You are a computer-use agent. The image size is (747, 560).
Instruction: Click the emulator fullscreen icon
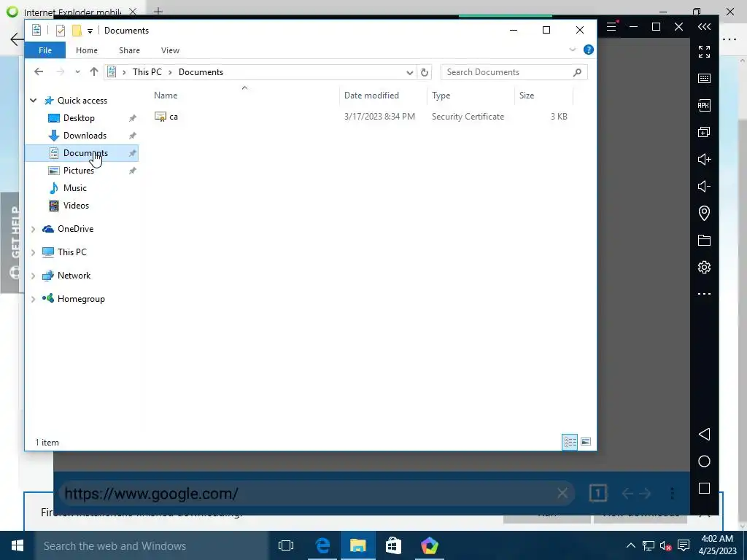(704, 52)
